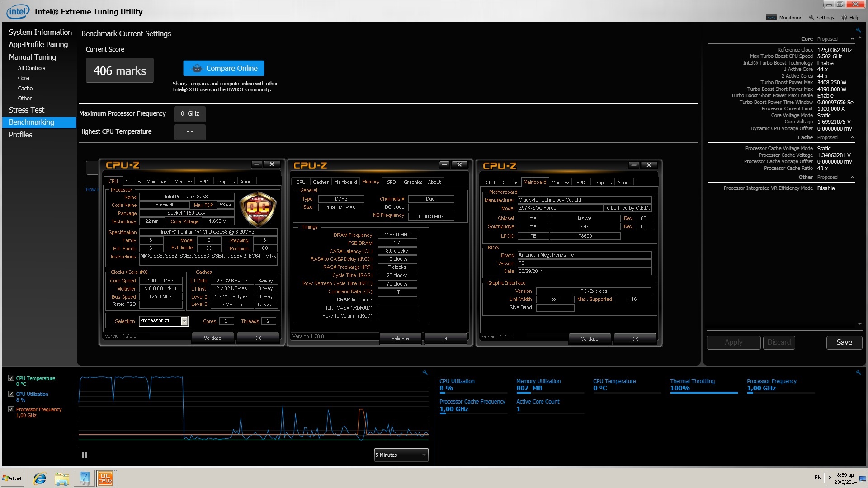Open Core tuning sub-item

tap(24, 78)
